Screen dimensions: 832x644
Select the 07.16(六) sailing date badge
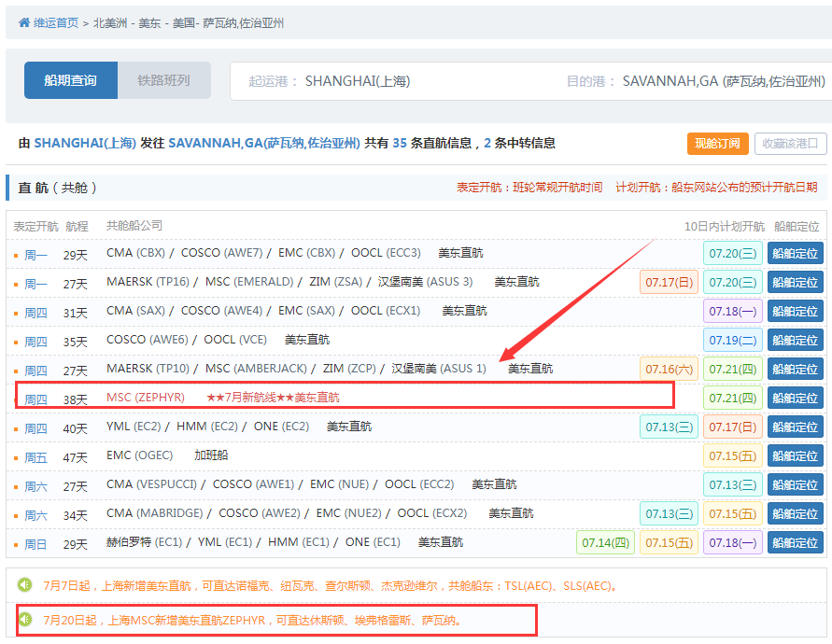[x=668, y=370]
